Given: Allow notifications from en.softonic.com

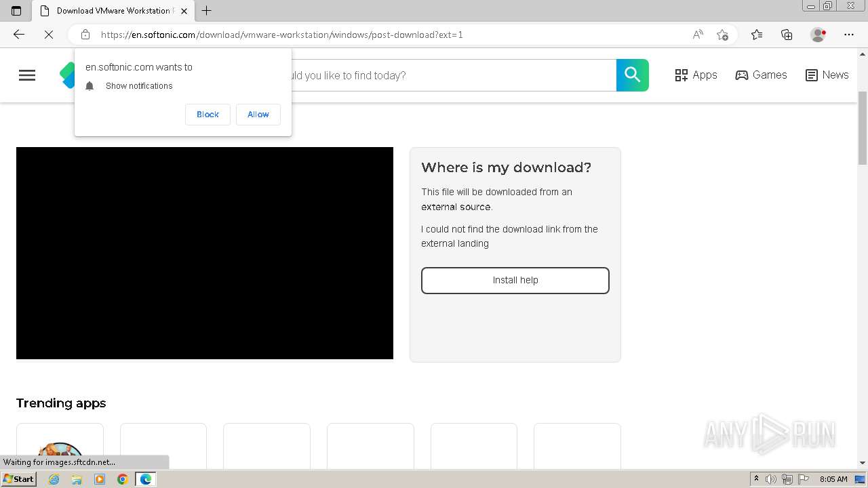Looking at the screenshot, I should pyautogui.click(x=258, y=115).
